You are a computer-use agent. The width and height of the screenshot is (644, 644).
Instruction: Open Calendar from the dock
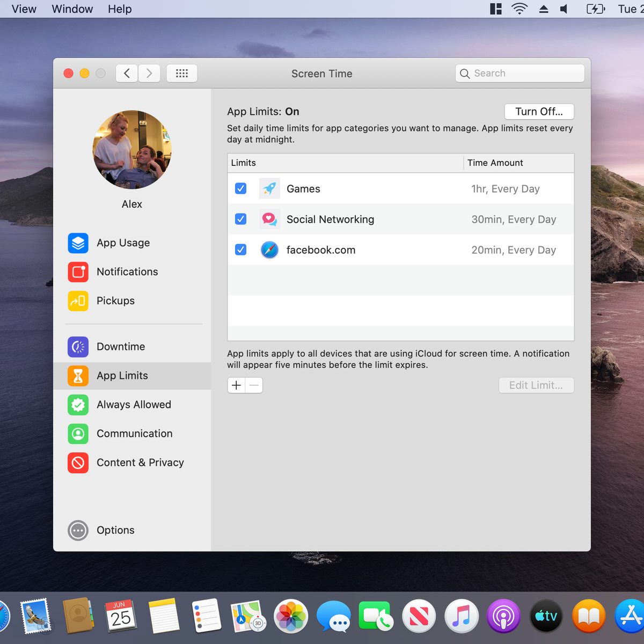[121, 616]
